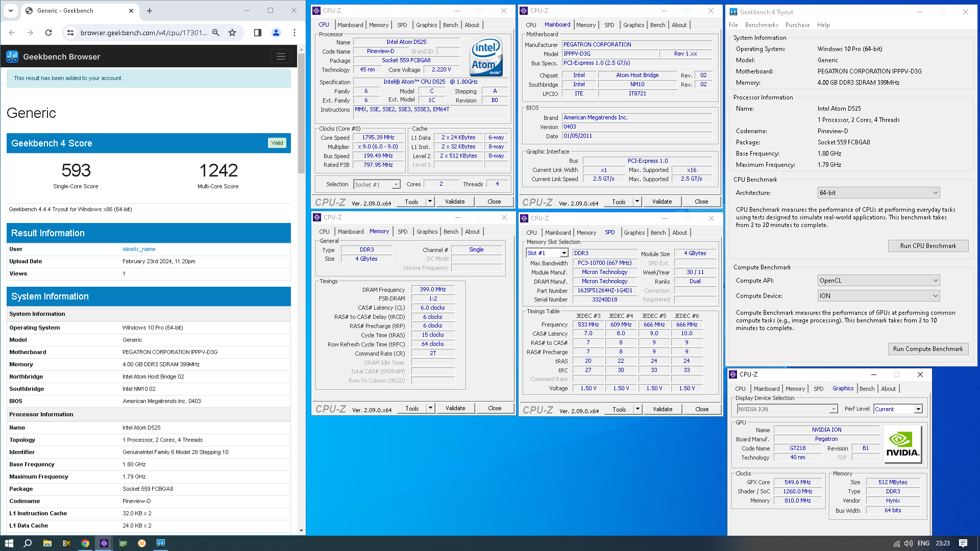This screenshot has height=551, width=980.
Task: Click Tools button in CPU-Z Memory window
Action: 412,408
